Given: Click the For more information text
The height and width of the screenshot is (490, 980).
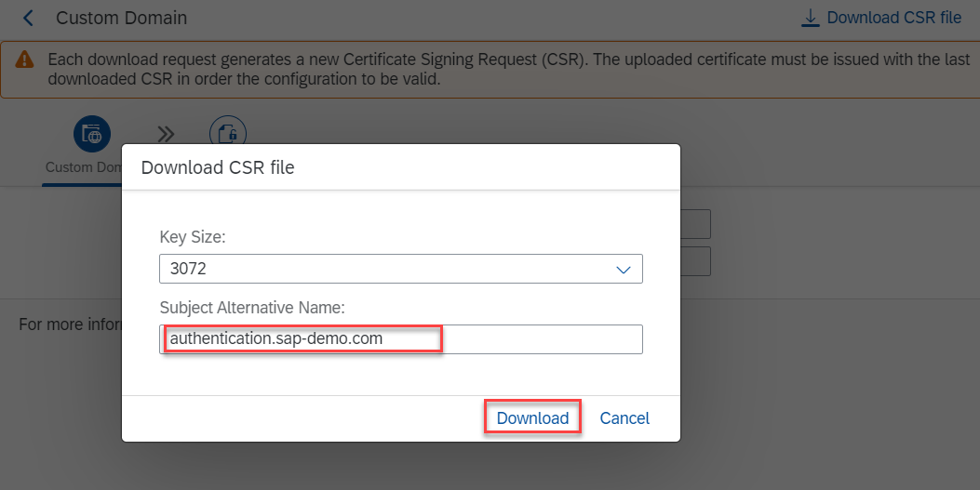Looking at the screenshot, I should click(x=70, y=324).
